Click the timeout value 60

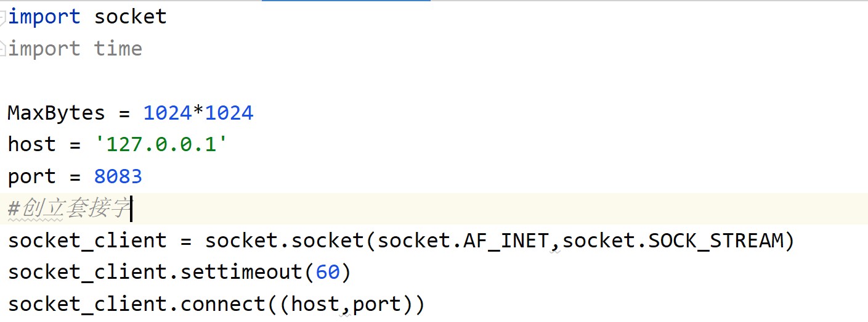(327, 273)
